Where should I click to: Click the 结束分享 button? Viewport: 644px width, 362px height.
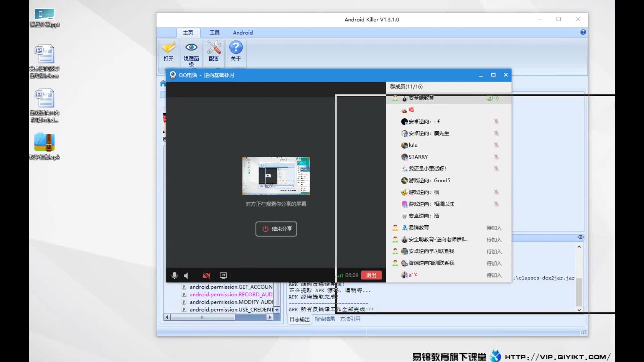276,229
